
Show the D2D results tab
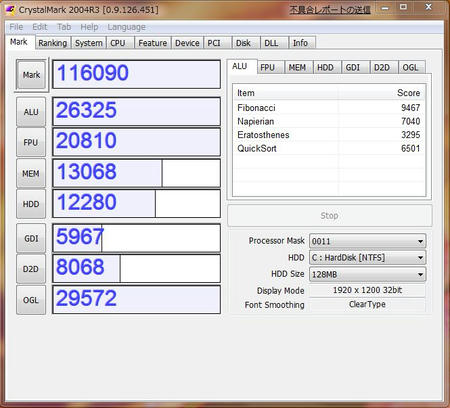[382, 68]
